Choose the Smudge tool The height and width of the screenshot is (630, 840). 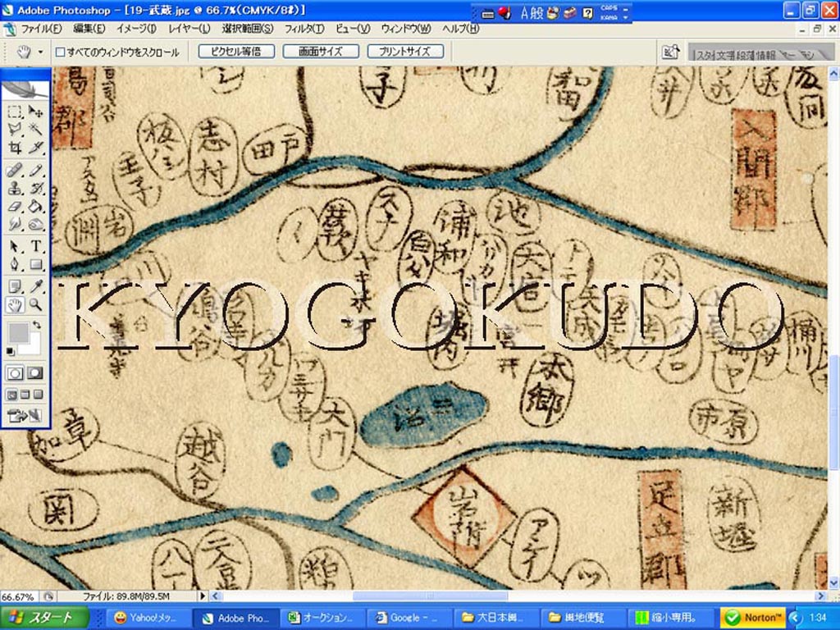tap(15, 224)
